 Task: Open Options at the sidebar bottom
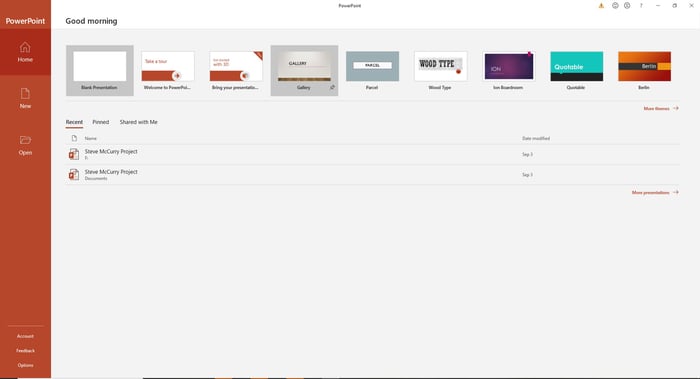coord(25,365)
